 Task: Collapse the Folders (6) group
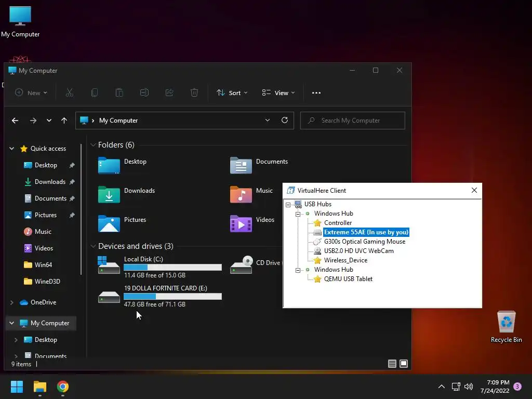(x=93, y=145)
